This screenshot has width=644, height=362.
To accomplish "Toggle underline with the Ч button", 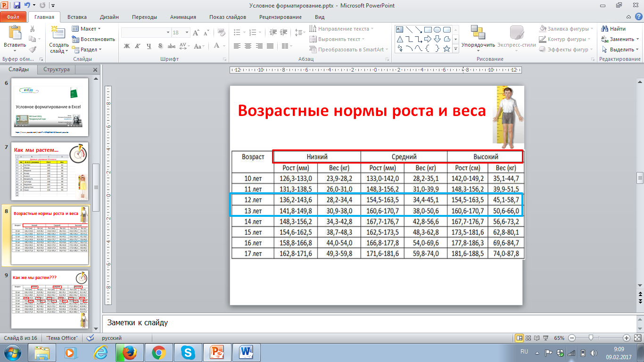I will [149, 46].
